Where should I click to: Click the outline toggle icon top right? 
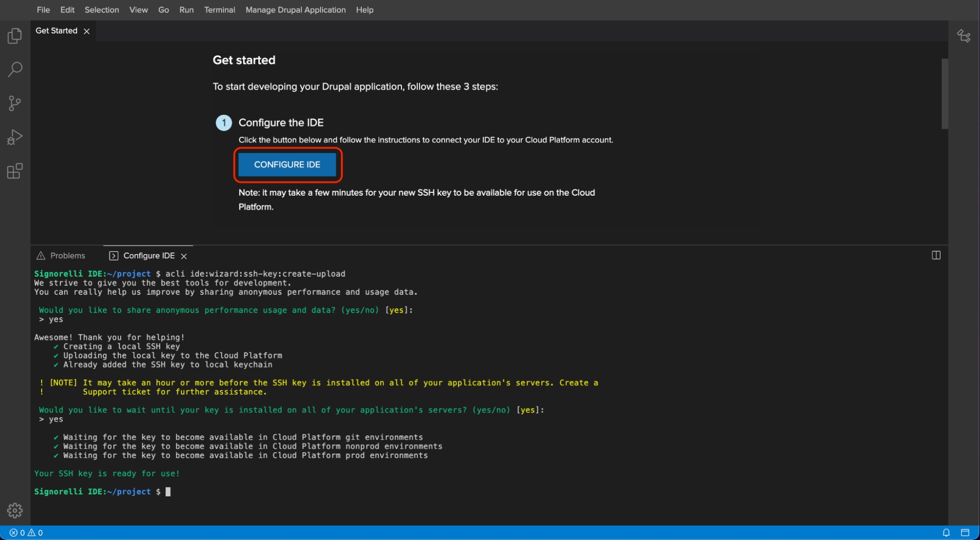coord(964,36)
